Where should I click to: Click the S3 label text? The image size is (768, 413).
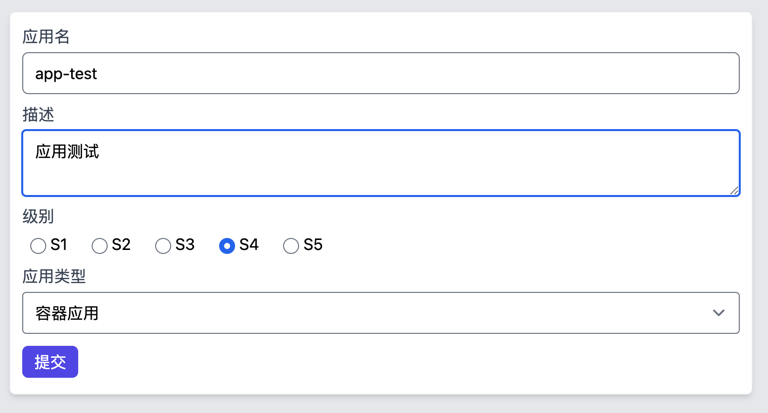185,245
